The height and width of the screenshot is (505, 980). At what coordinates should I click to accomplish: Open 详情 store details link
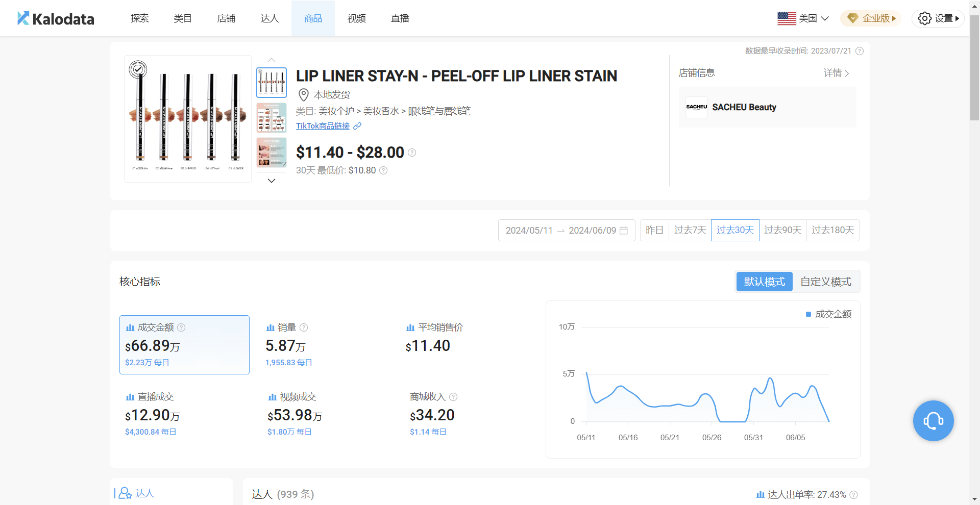click(x=836, y=73)
